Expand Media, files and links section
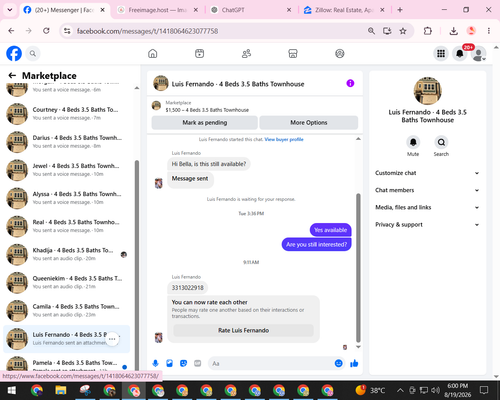 427,207
